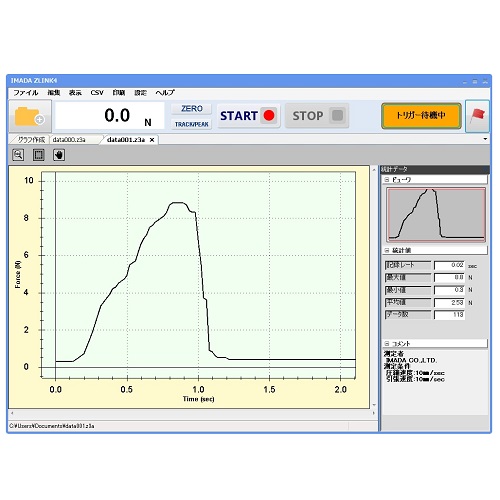Collapse the 統計値 statistics section

point(387,250)
